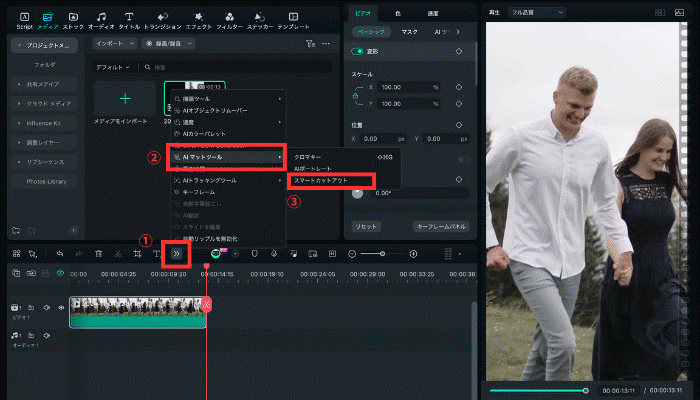Expand the Influence Kit tree item
700x400 pixels.
click(x=19, y=123)
